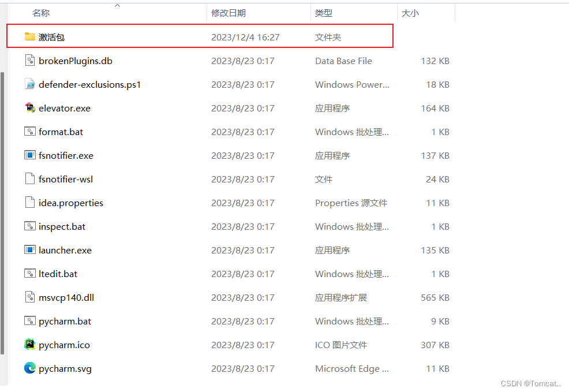Click the 565 KB size cell
This screenshot has width=569, height=392.
tap(435, 298)
